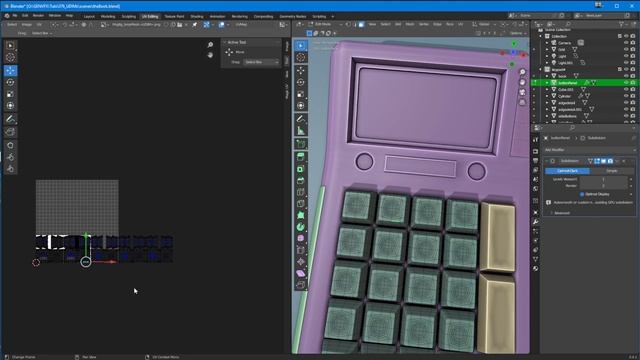The width and height of the screenshot is (640, 360).
Task: Expand Camera in the outliner
Action: click(x=547, y=43)
